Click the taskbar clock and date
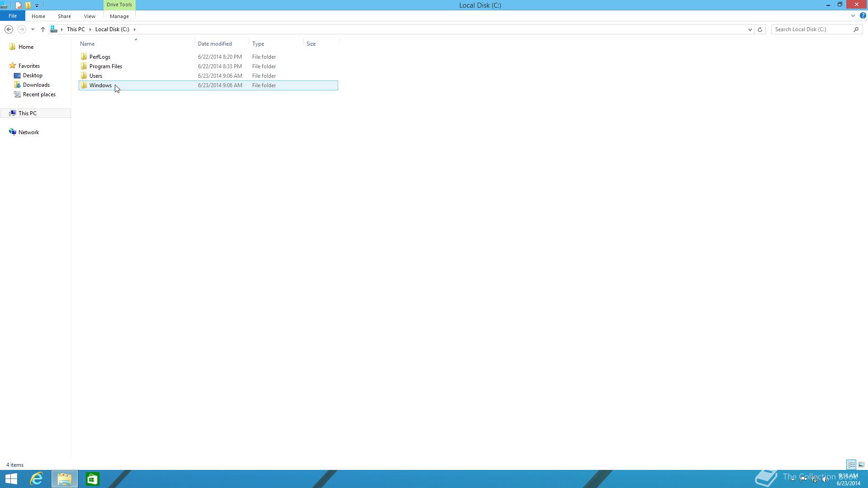Viewport: 868px width, 488px height. 848,479
